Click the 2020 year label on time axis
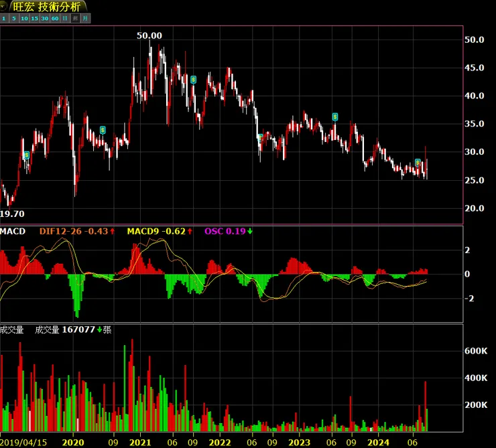Screen dimensions: 496x448 (73, 443)
